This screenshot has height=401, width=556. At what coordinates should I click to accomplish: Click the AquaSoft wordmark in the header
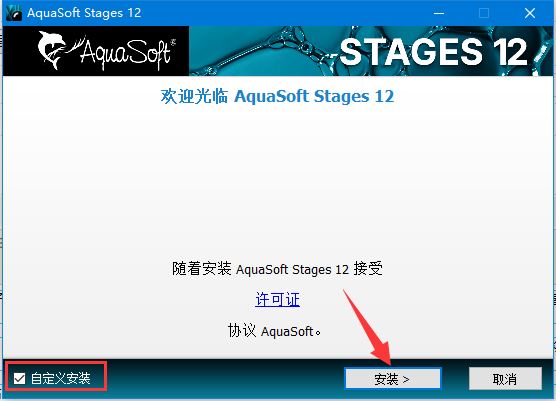pyautogui.click(x=122, y=51)
